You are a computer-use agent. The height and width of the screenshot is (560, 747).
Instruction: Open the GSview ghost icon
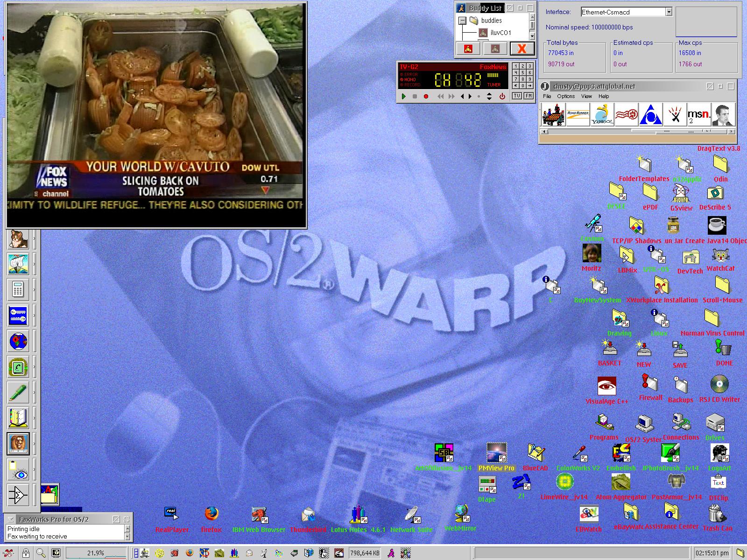[681, 194]
